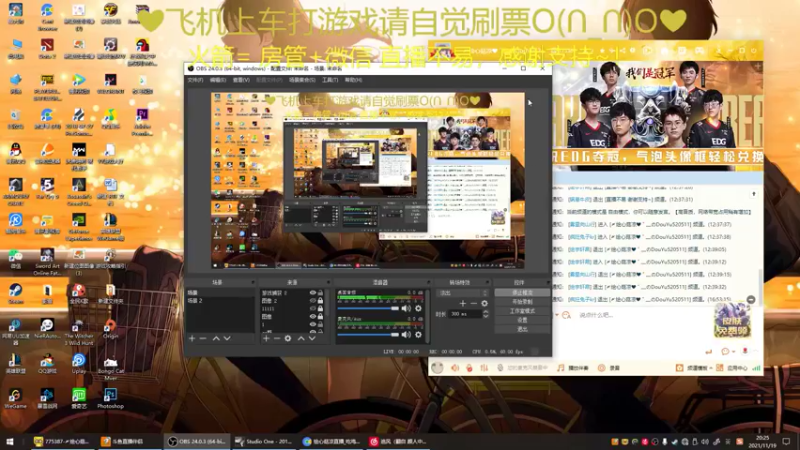
Task: Open transition properties gear icon
Action: coord(484,304)
